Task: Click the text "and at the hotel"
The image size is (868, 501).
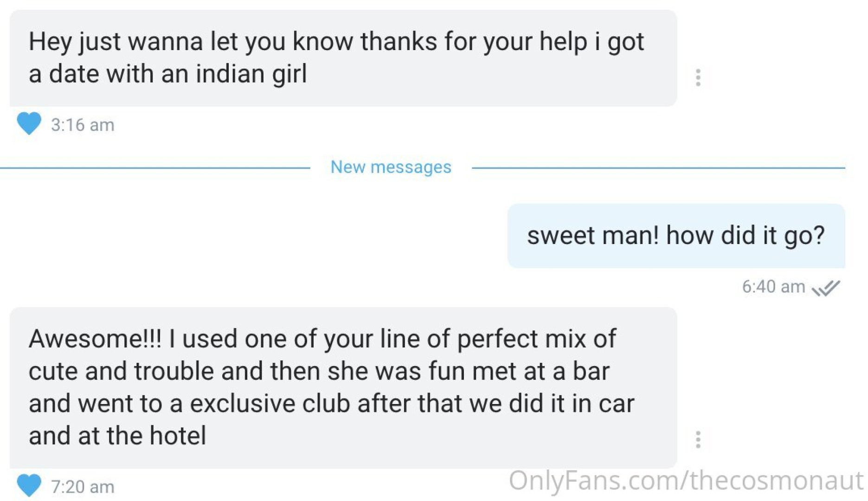Action: tap(117, 436)
